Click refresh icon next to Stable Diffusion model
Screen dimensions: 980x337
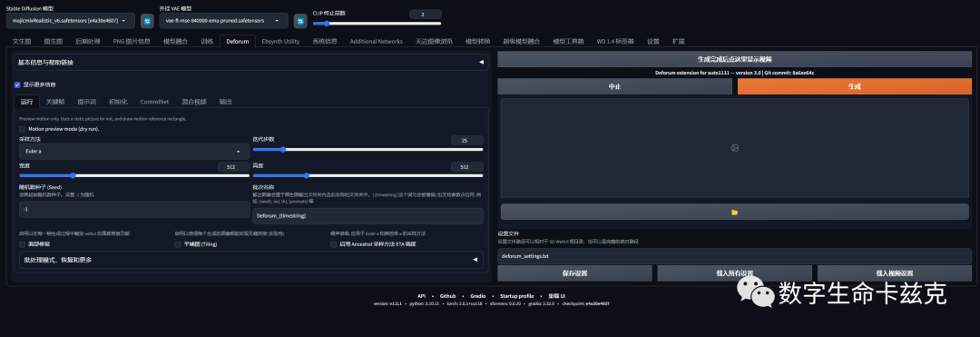point(147,21)
